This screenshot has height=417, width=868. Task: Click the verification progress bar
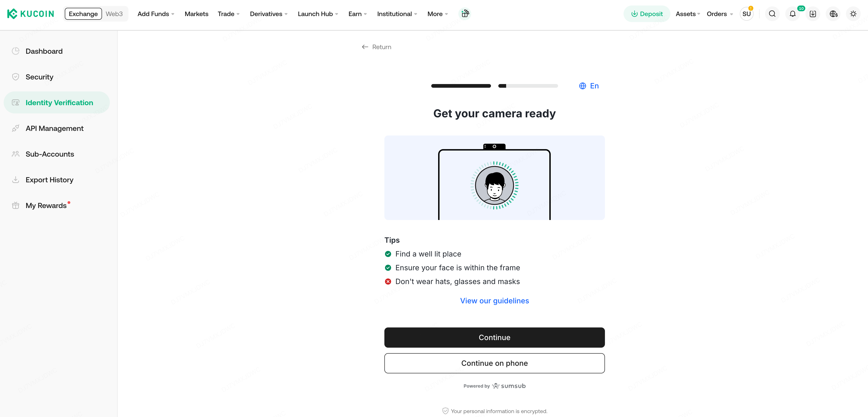pyautogui.click(x=494, y=86)
